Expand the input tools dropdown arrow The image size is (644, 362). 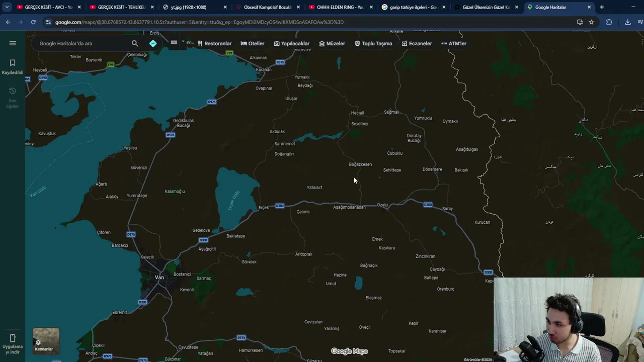(x=183, y=42)
